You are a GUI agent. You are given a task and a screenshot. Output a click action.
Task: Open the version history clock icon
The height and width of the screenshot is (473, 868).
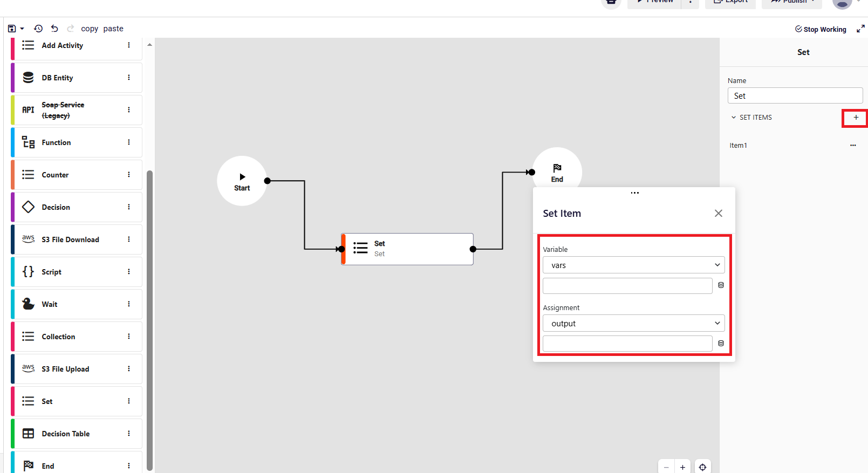click(x=38, y=29)
